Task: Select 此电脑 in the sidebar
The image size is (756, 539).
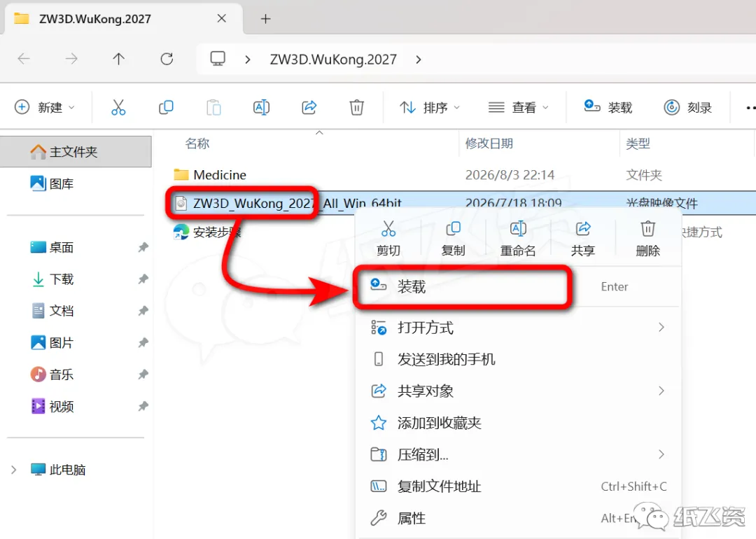Action: [x=58, y=470]
